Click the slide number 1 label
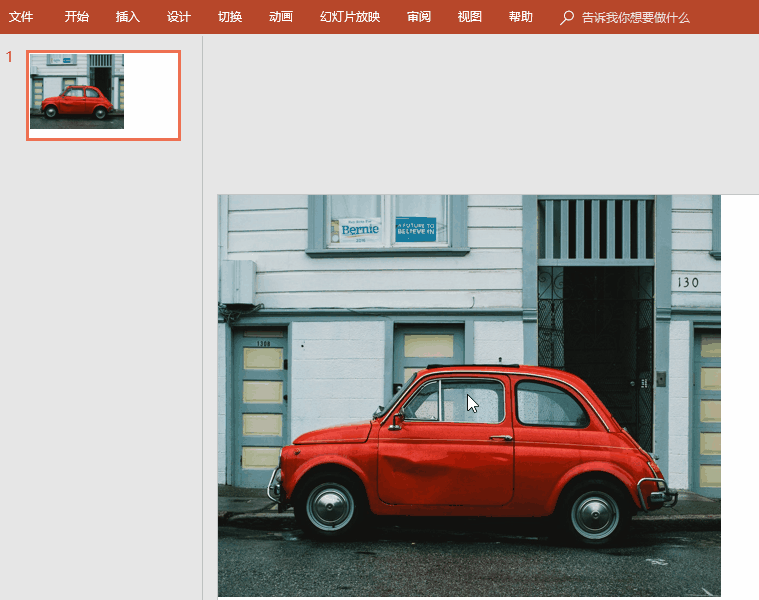The width and height of the screenshot is (759, 600). (x=10, y=57)
